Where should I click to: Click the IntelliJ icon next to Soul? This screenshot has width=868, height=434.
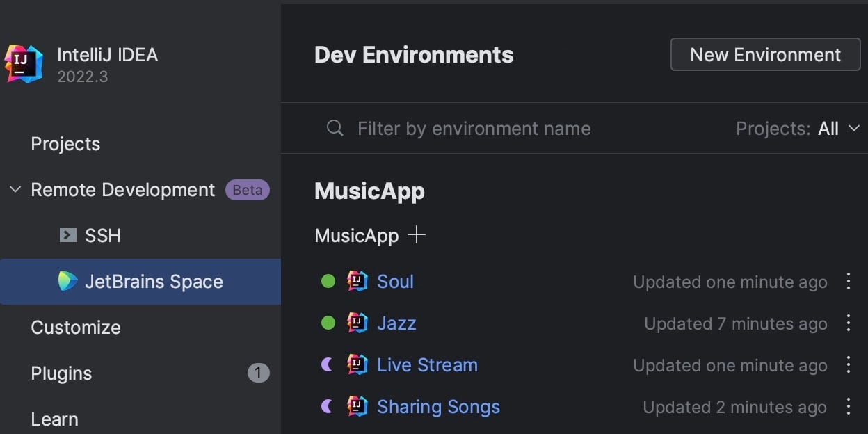coord(357,281)
